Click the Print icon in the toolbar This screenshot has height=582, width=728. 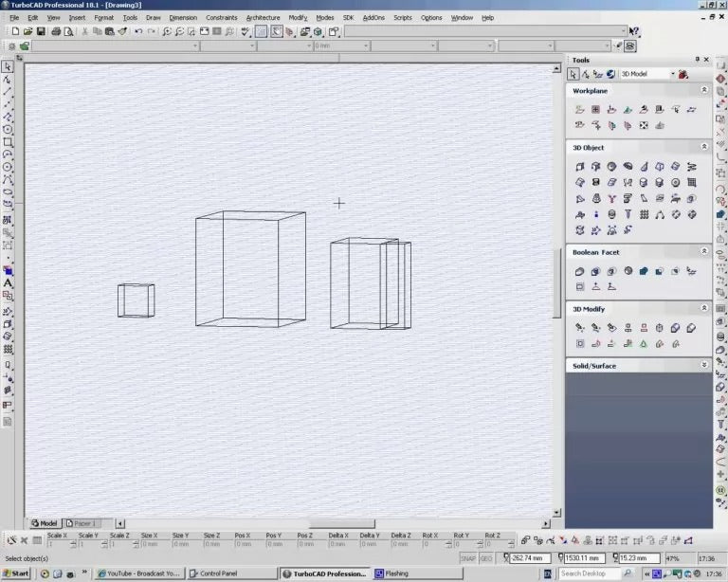[x=56, y=31]
